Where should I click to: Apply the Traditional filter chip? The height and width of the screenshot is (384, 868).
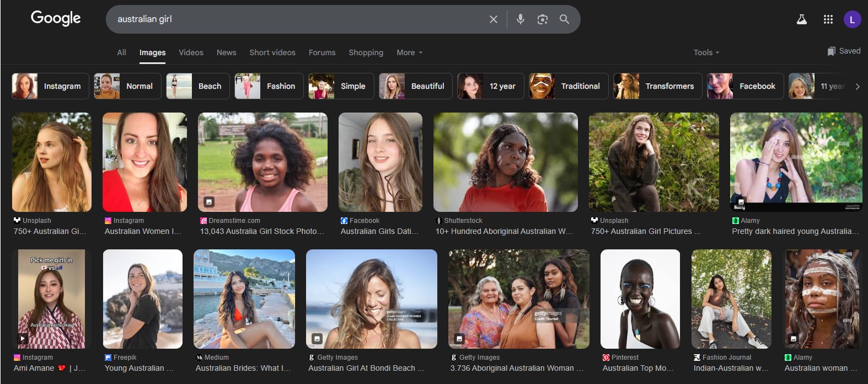pyautogui.click(x=569, y=86)
